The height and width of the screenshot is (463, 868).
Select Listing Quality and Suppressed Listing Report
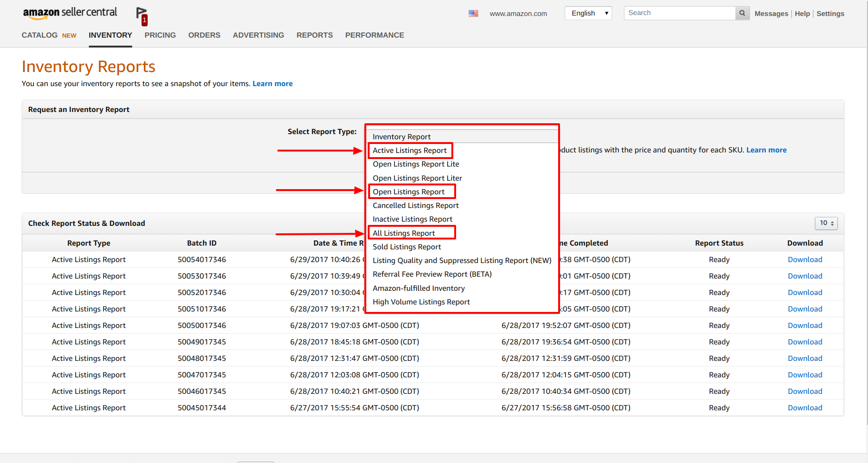pyautogui.click(x=462, y=261)
